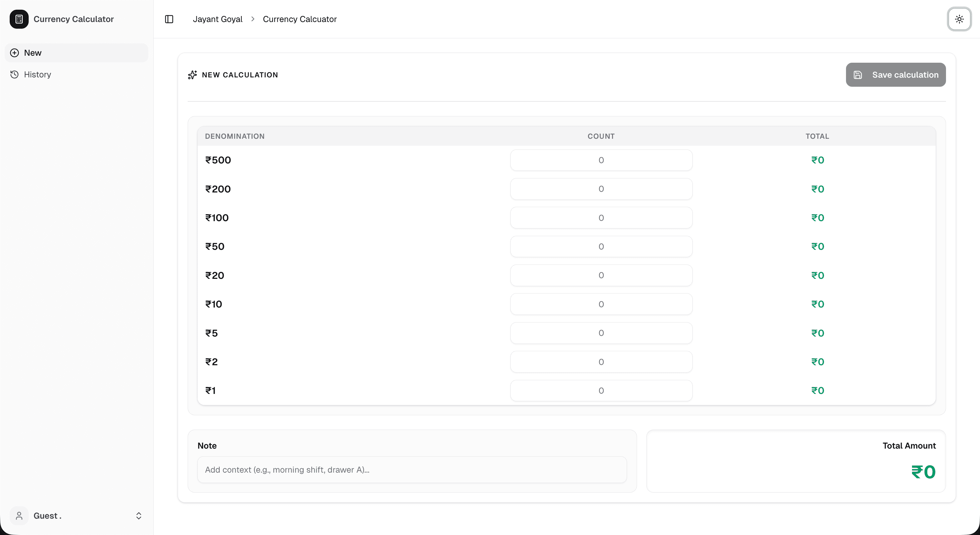The width and height of the screenshot is (980, 535).
Task: Select the ₹1 count input box
Action: click(601, 391)
